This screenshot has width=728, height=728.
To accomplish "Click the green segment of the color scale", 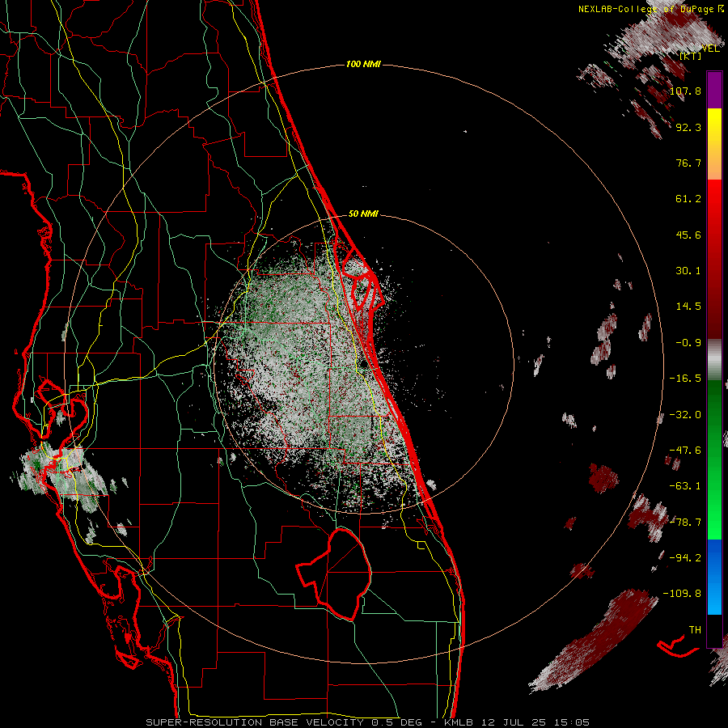I will [714, 459].
